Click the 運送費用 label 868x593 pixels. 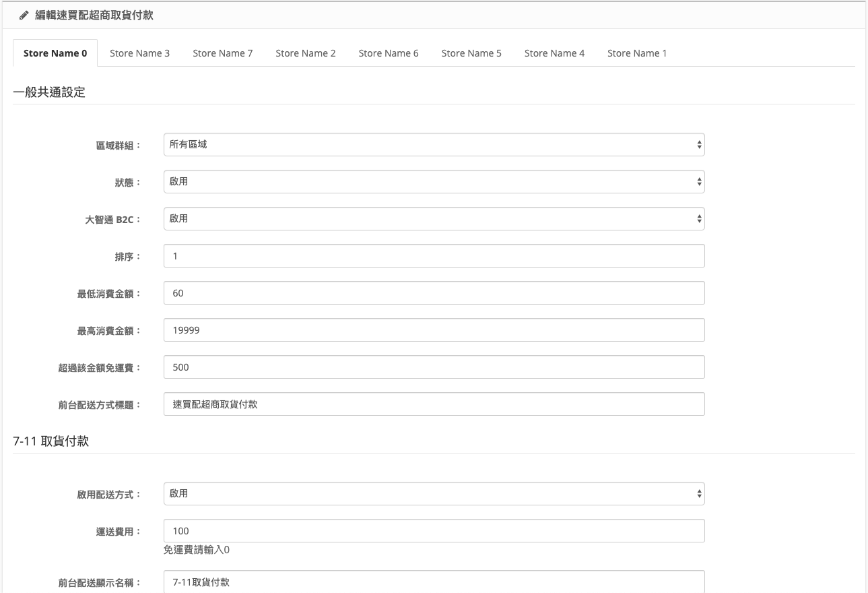tap(119, 532)
